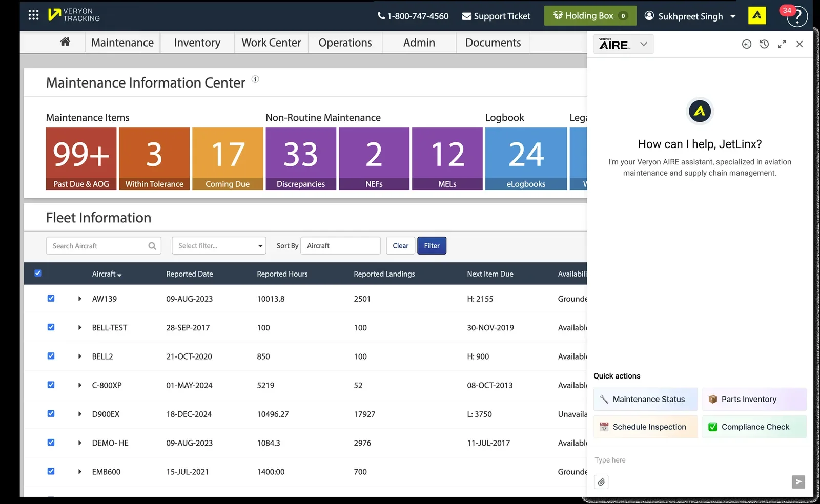Open AIRE chat history icon
The width and height of the screenshot is (820, 504).
764,44
